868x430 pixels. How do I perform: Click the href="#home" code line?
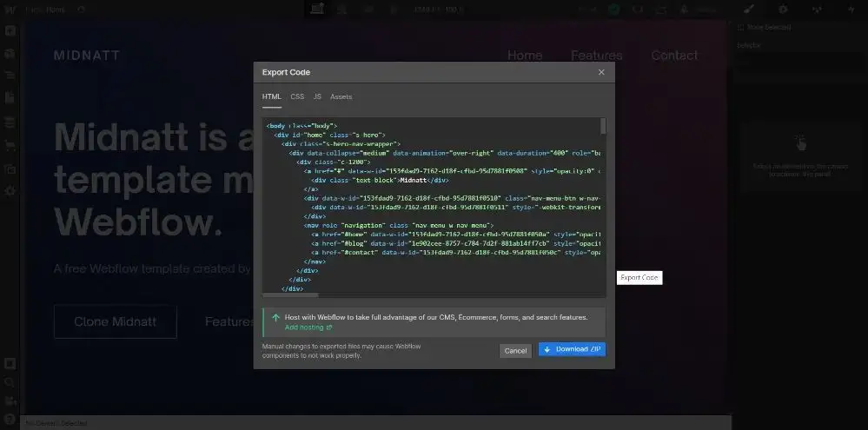coord(456,235)
